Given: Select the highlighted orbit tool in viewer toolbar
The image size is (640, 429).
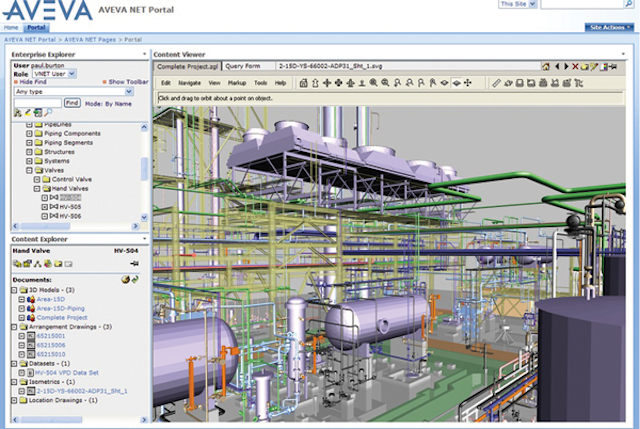Looking at the screenshot, I should (456, 83).
